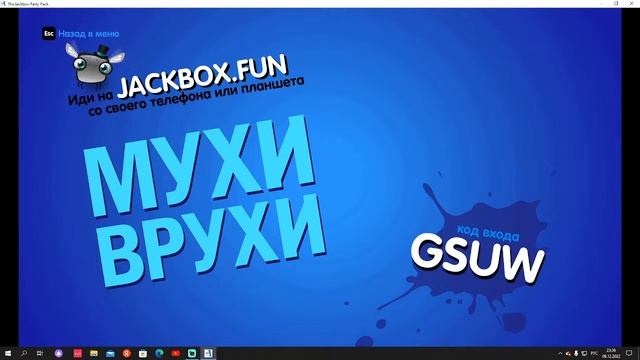The image size is (640, 360).
Task: Open the Windows Start menu
Action: [8, 353]
